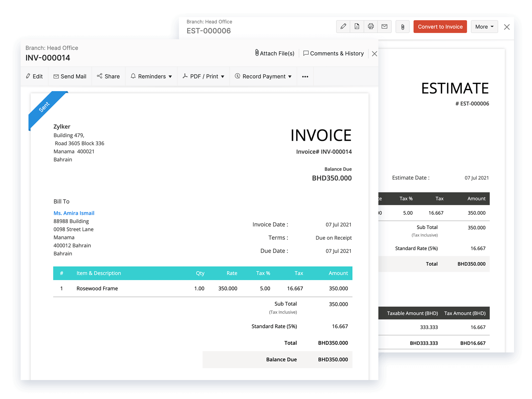Click the Branch: Head Office label on invoice

tap(52, 48)
